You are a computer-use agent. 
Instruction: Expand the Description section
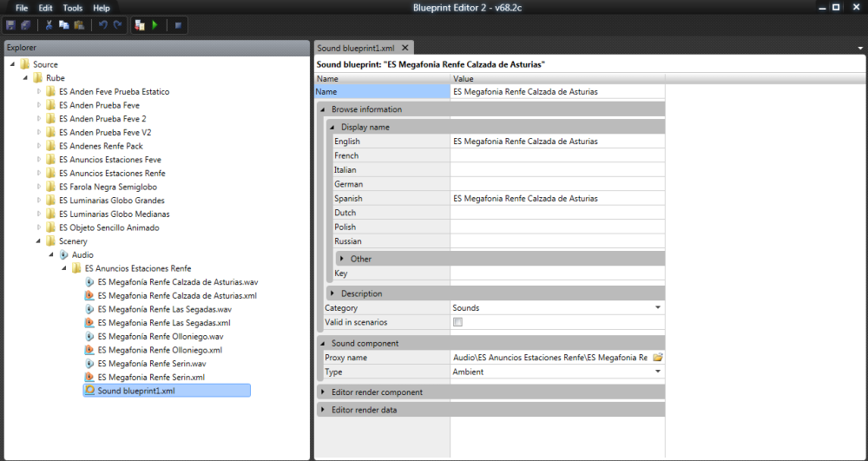332,293
